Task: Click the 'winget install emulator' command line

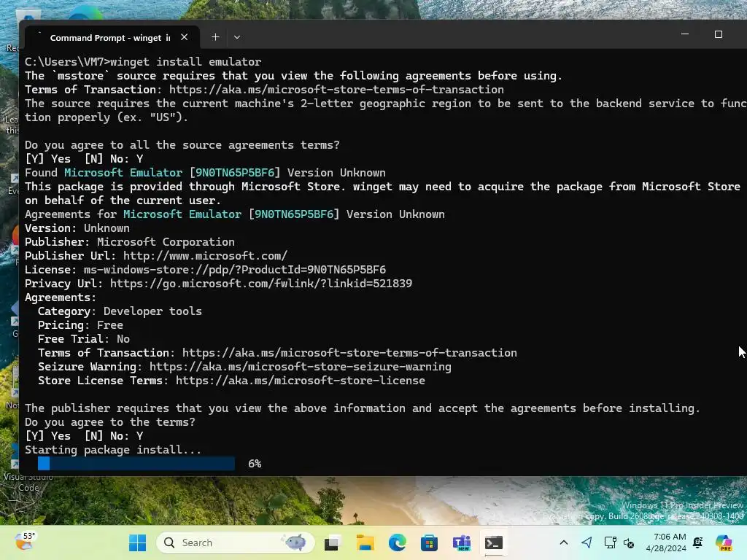Action: (x=185, y=62)
